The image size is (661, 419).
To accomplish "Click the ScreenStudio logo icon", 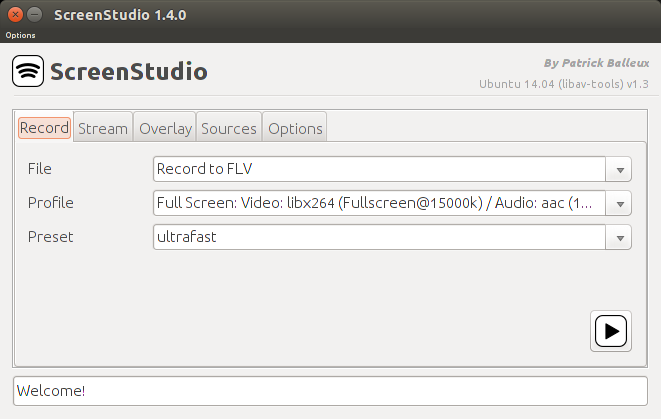I will [28, 71].
